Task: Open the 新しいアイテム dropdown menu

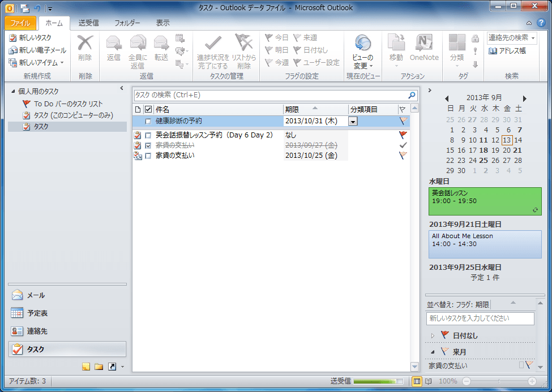Action: click(37, 63)
